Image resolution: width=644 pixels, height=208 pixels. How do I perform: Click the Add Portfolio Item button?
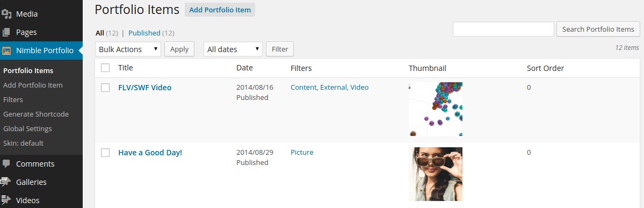(220, 10)
